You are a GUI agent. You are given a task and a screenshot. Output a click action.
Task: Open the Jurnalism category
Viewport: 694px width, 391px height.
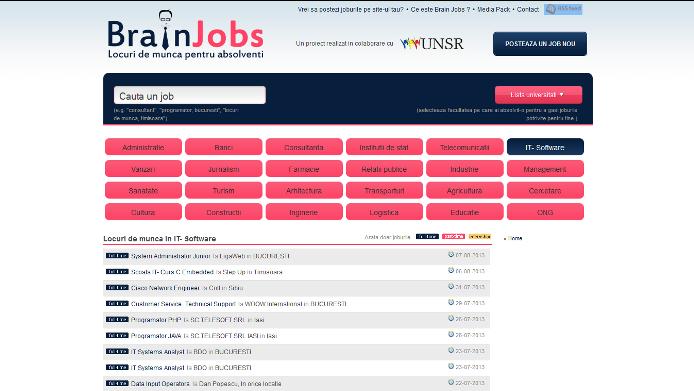point(224,169)
